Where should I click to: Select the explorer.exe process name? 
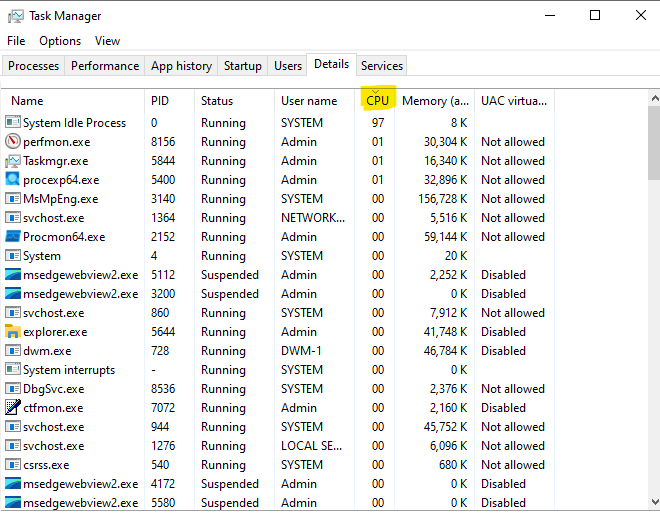pos(55,332)
